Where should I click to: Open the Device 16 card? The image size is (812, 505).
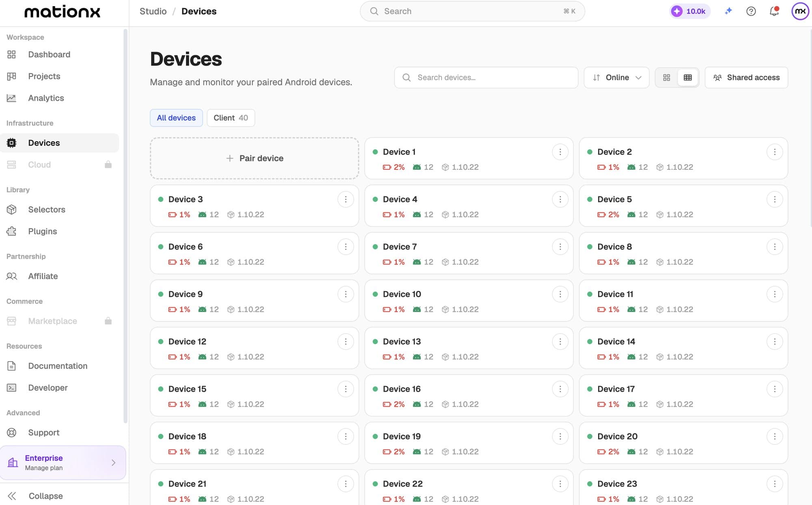[469, 395]
